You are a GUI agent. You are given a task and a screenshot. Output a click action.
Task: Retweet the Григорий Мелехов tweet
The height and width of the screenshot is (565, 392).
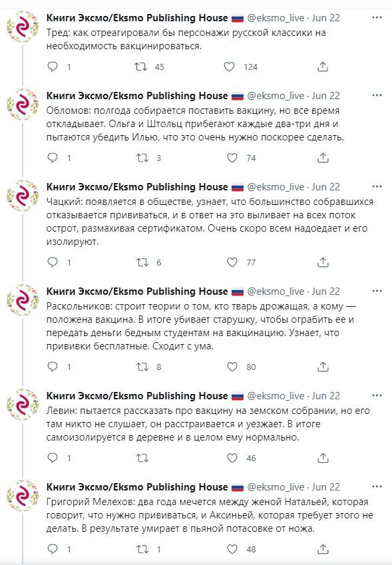tap(142, 549)
